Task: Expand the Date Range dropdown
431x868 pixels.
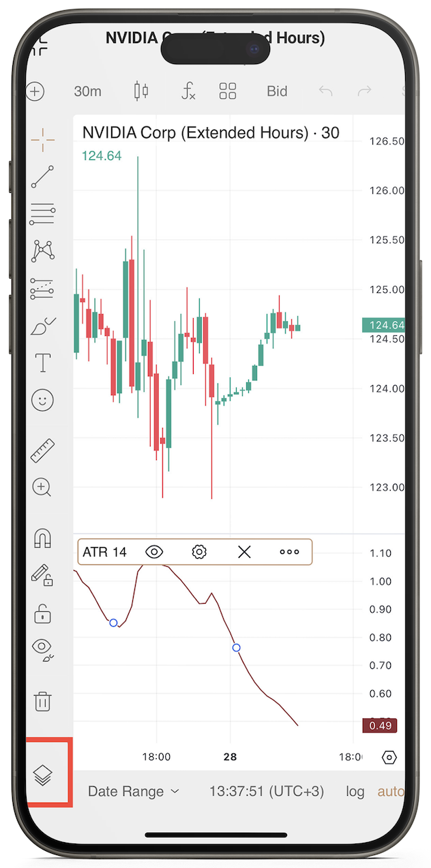Action: pos(134,792)
